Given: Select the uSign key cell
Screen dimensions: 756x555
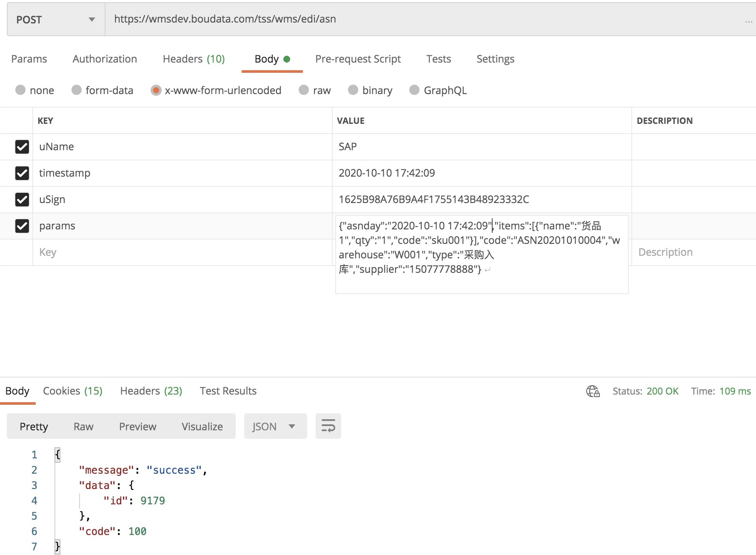Looking at the screenshot, I should click(183, 200).
